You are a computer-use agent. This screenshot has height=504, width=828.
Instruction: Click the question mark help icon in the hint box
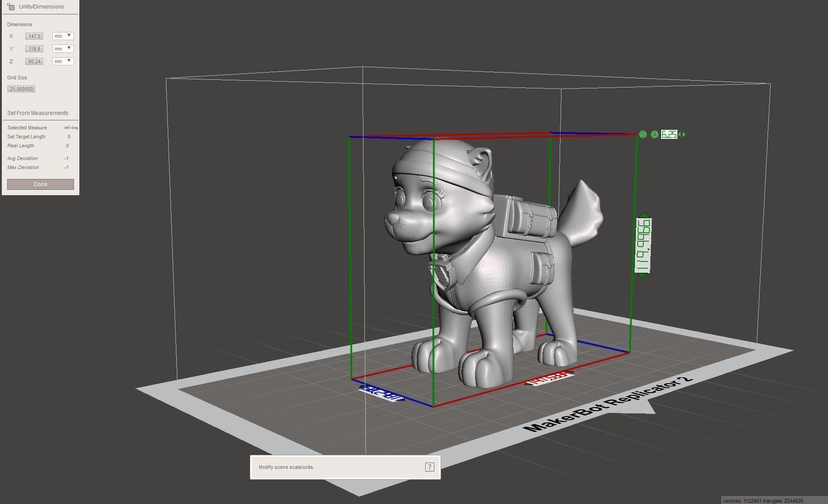(429, 467)
